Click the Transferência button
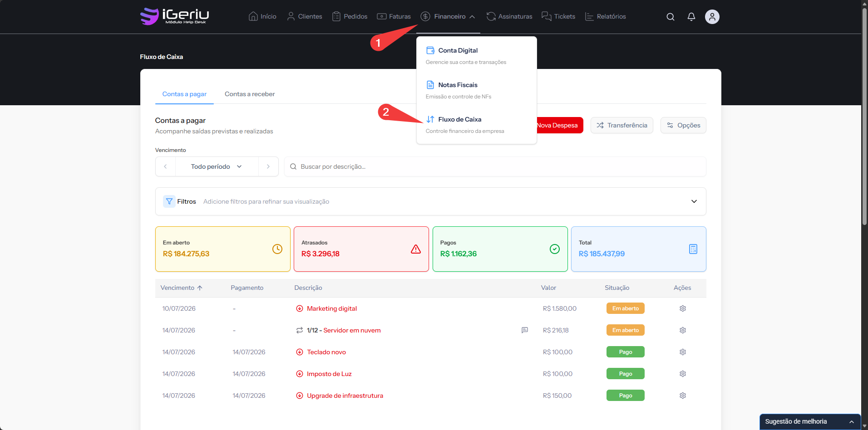This screenshot has height=430, width=868. pos(622,125)
